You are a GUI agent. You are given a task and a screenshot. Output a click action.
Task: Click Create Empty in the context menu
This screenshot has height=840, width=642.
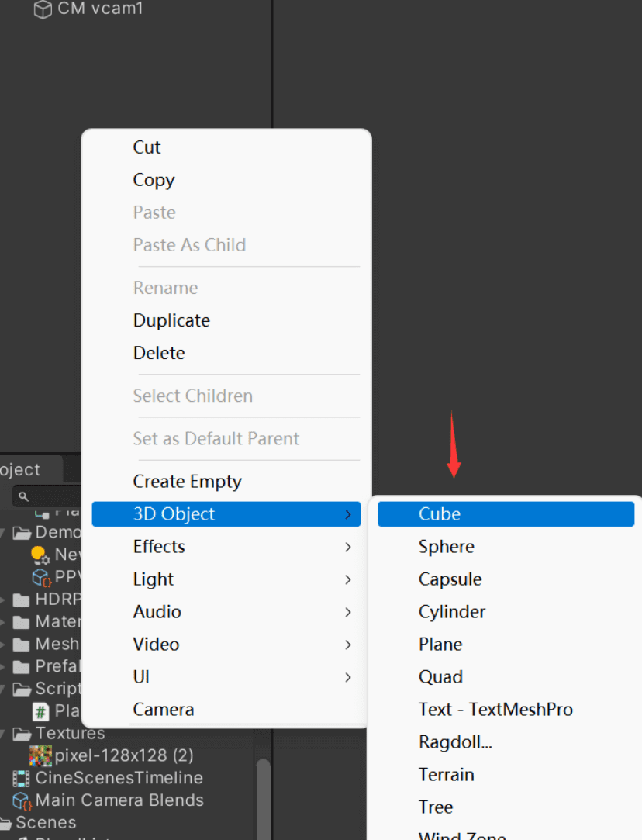pos(187,481)
